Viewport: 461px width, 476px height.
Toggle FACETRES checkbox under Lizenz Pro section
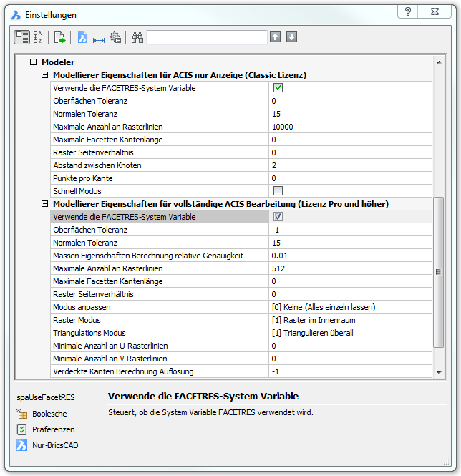(x=278, y=217)
